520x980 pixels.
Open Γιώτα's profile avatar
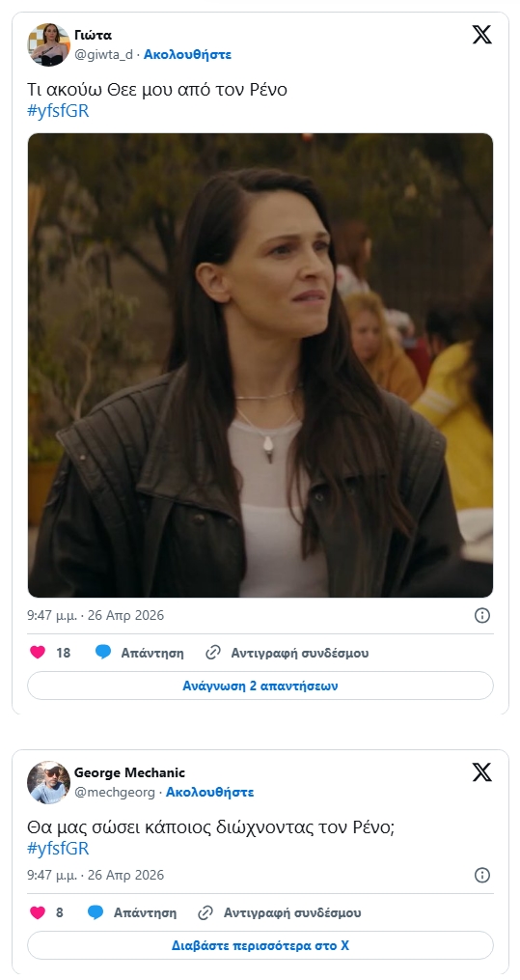48,44
